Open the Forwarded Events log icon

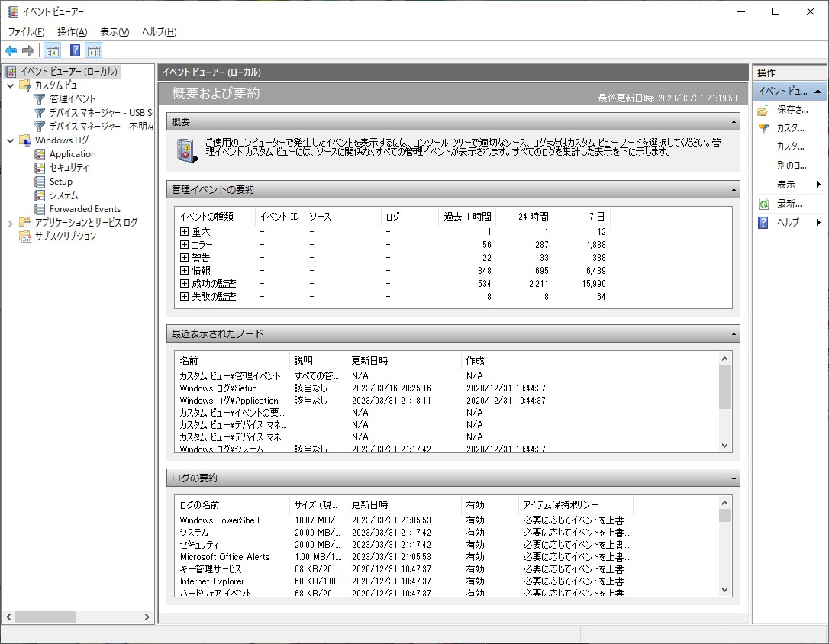click(x=40, y=208)
